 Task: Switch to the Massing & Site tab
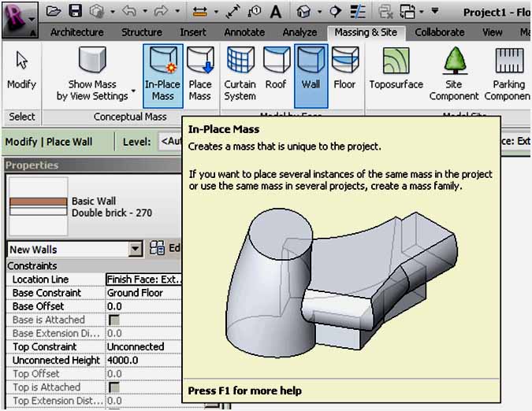(x=366, y=32)
